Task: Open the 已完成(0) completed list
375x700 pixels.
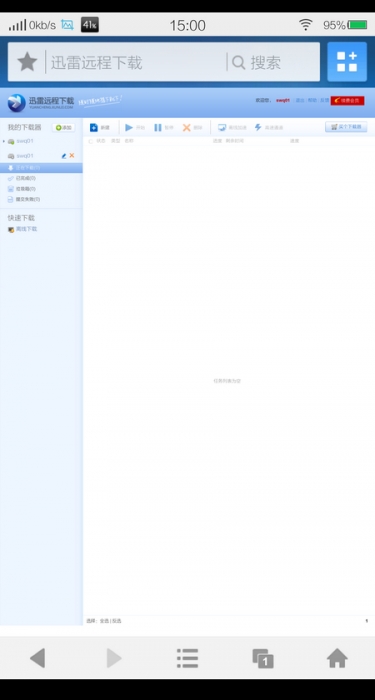Action: click(22, 178)
